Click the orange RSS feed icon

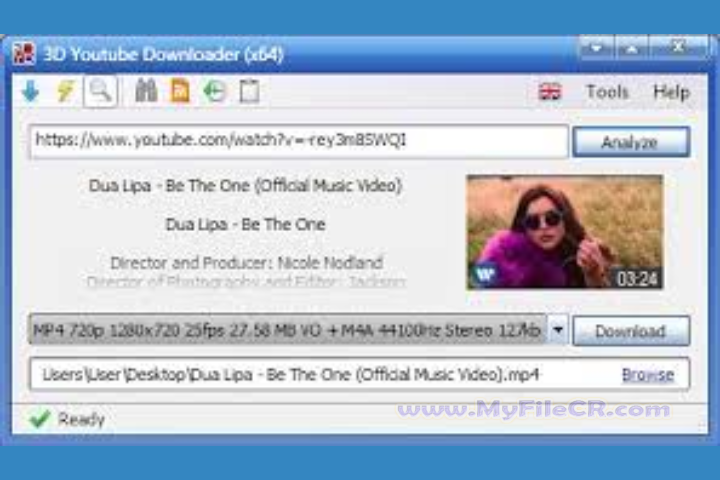click(x=180, y=90)
